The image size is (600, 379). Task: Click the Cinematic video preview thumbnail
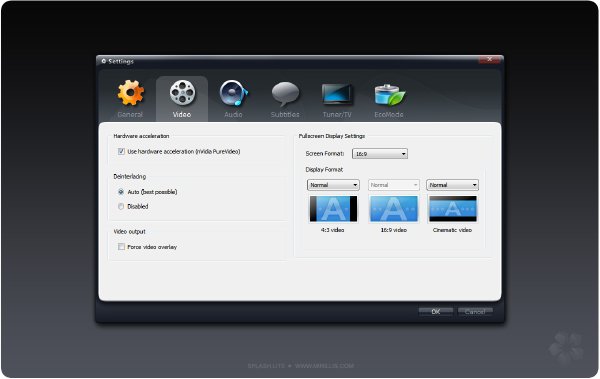point(453,209)
